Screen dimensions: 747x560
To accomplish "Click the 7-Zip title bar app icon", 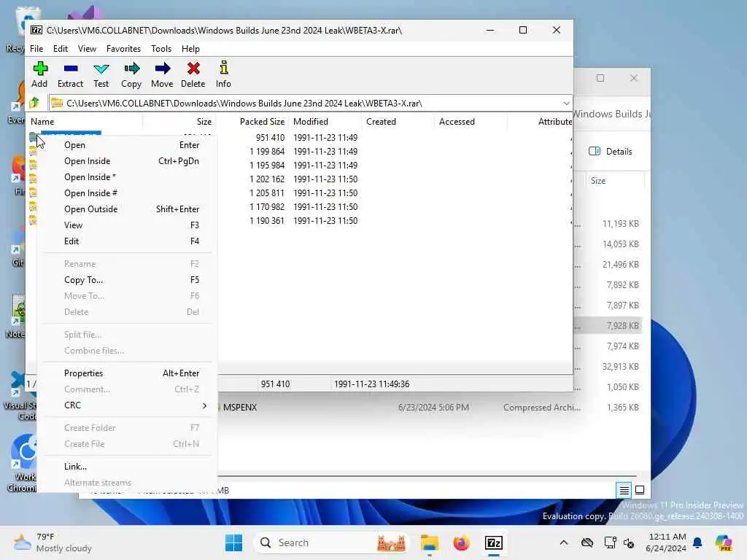I will [x=36, y=30].
